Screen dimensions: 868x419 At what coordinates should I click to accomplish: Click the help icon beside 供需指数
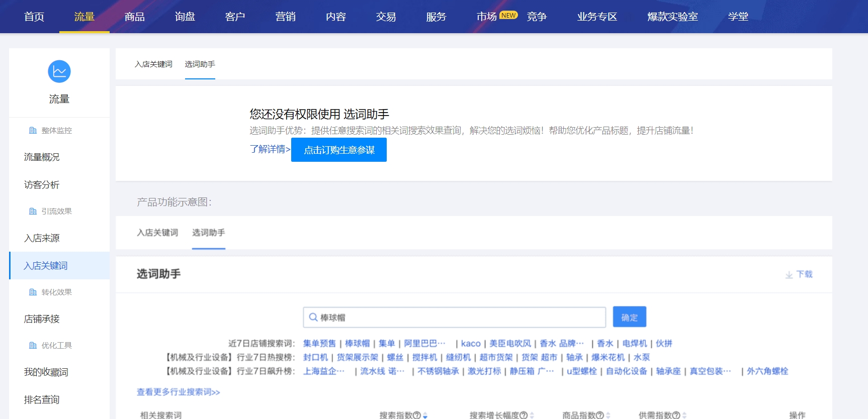(676, 415)
